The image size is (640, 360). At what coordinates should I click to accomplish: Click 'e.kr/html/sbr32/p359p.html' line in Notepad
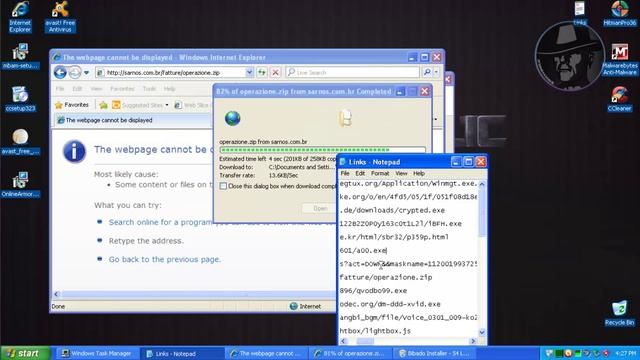click(x=394, y=238)
